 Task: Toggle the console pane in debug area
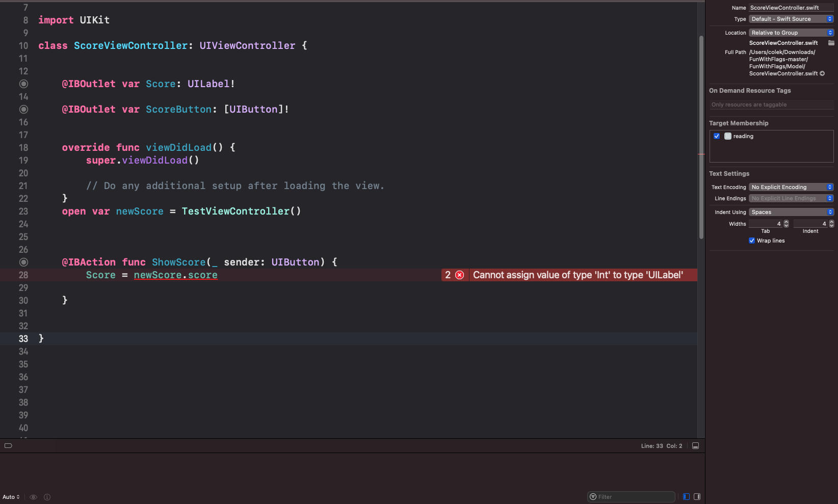point(697,497)
